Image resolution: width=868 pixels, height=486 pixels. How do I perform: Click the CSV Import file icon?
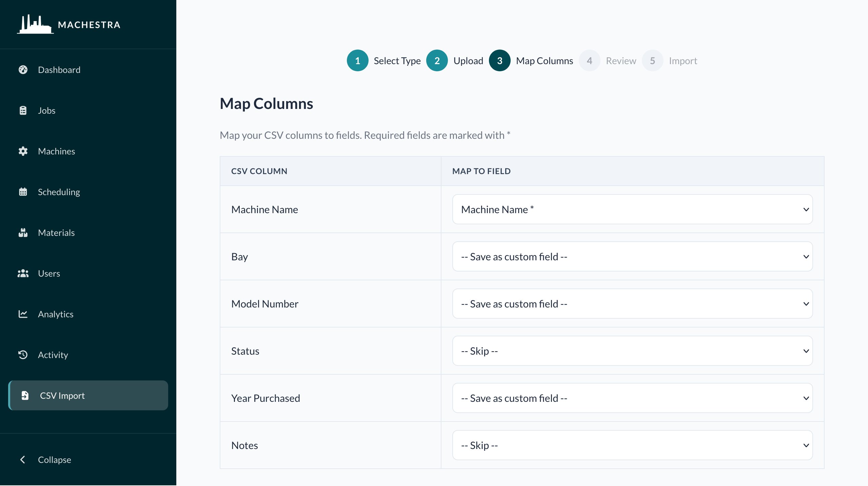25,395
